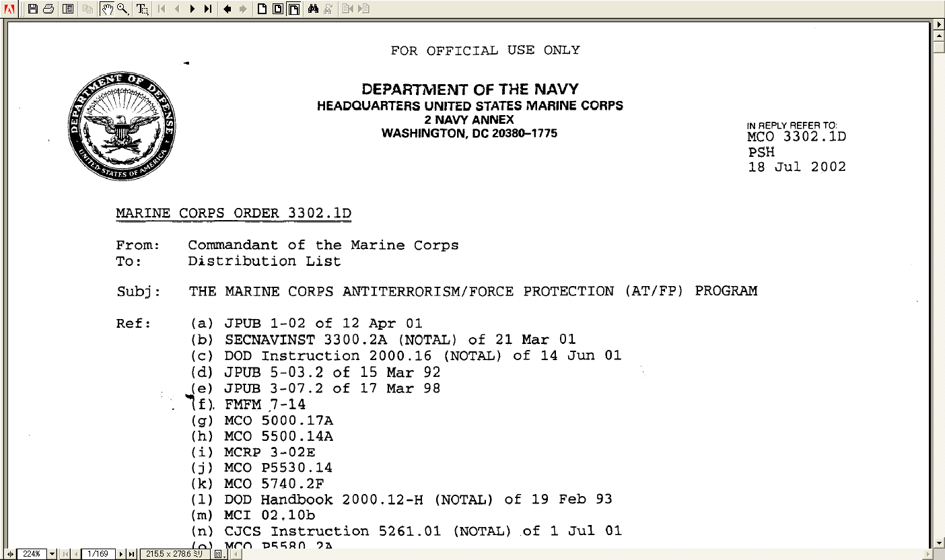The height and width of the screenshot is (560, 945).
Task: Click the "FOR OFFICIAL USE ONLY" header text
Action: point(485,50)
